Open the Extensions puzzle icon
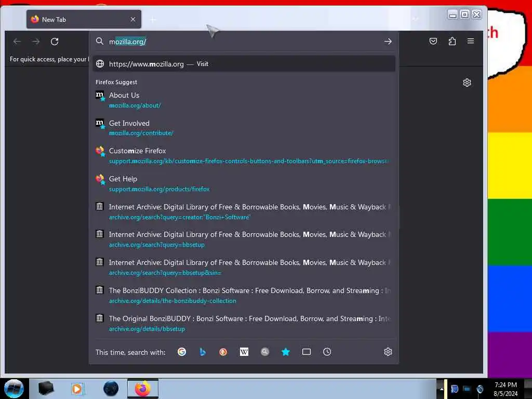 click(x=452, y=41)
